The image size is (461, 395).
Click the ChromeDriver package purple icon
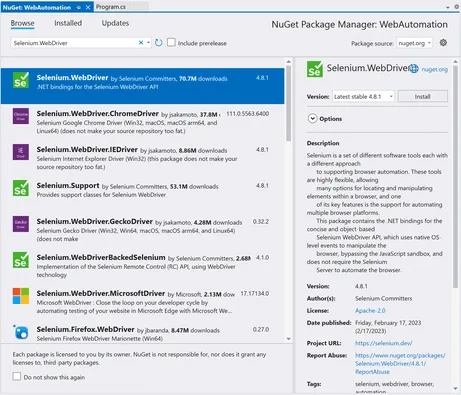tap(21, 116)
